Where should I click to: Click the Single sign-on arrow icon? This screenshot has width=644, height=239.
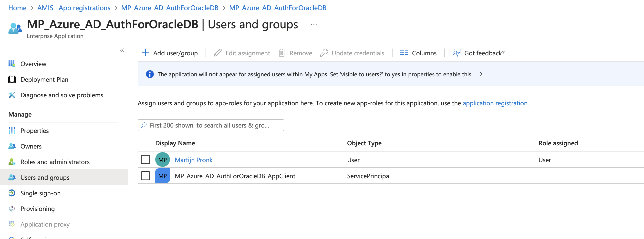(12, 193)
